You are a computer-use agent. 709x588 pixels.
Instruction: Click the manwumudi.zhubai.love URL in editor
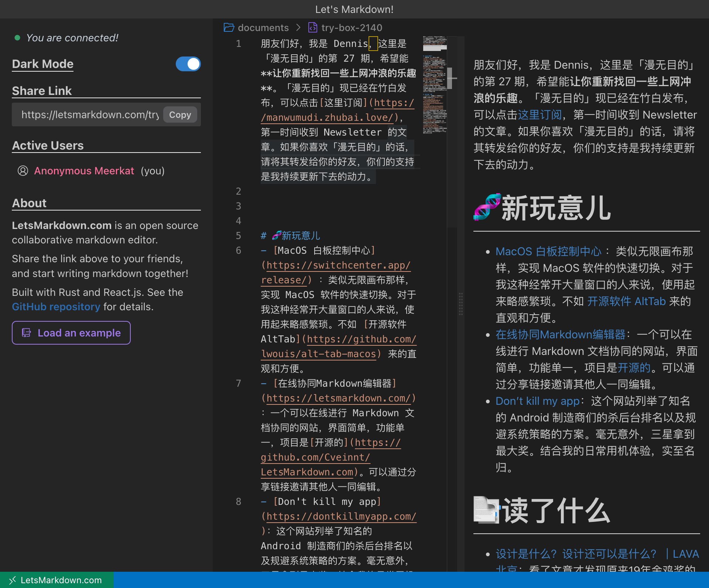[327, 117]
